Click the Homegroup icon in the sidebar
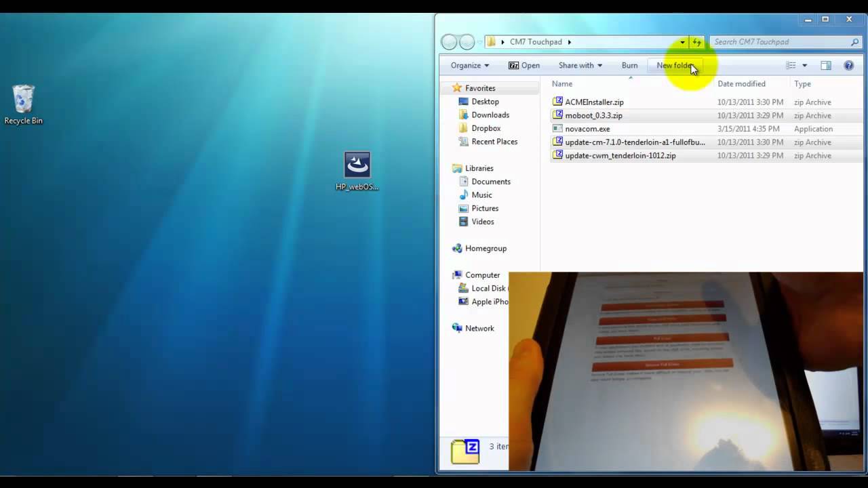The width and height of the screenshot is (868, 488). (x=457, y=248)
